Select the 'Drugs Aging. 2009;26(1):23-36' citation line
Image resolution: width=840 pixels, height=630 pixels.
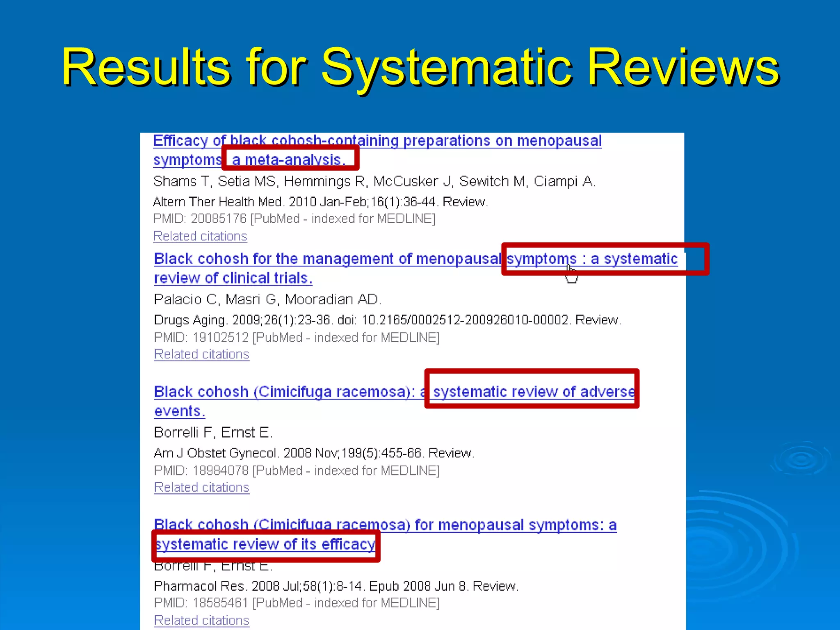point(388,320)
